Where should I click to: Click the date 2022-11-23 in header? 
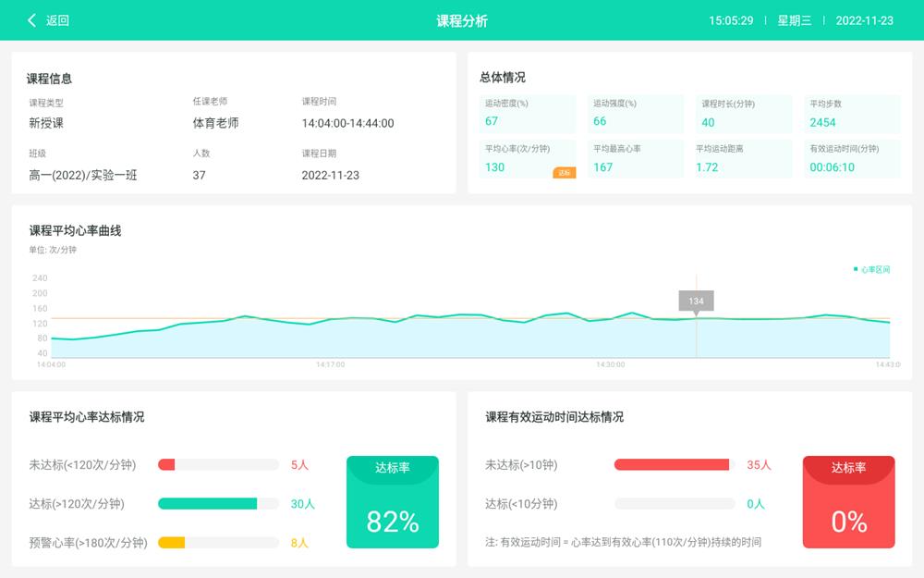pyautogui.click(x=864, y=20)
